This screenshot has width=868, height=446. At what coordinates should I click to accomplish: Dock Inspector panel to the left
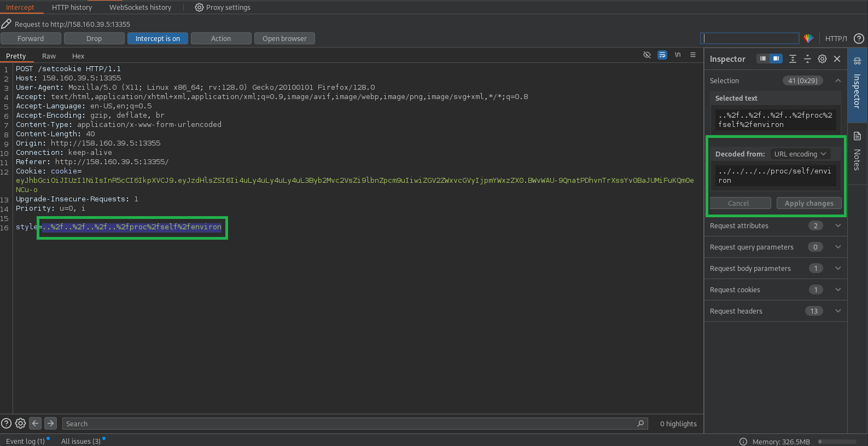(x=763, y=59)
